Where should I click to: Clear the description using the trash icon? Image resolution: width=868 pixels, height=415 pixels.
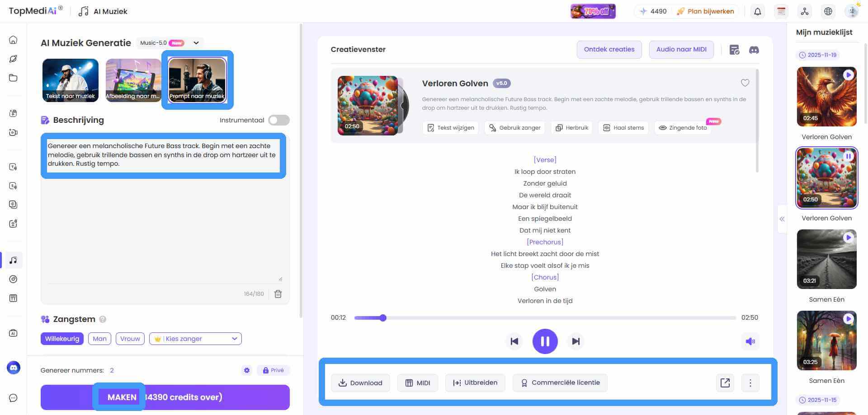point(278,294)
